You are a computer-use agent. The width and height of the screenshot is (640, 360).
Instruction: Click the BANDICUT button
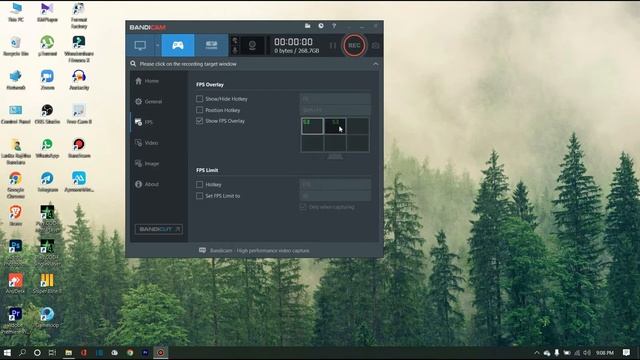pyautogui.click(x=159, y=229)
